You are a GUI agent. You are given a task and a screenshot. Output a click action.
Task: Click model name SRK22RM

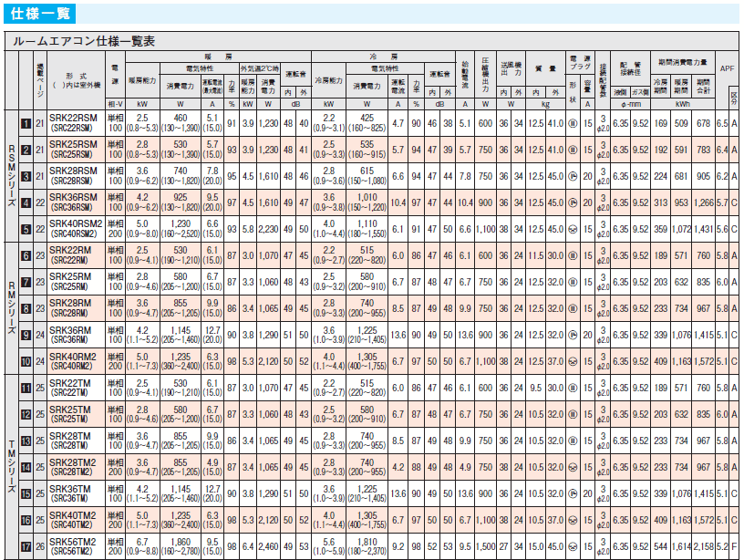point(70,251)
